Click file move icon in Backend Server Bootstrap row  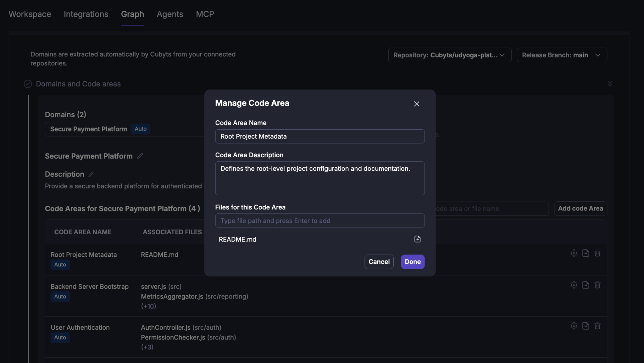[586, 285]
